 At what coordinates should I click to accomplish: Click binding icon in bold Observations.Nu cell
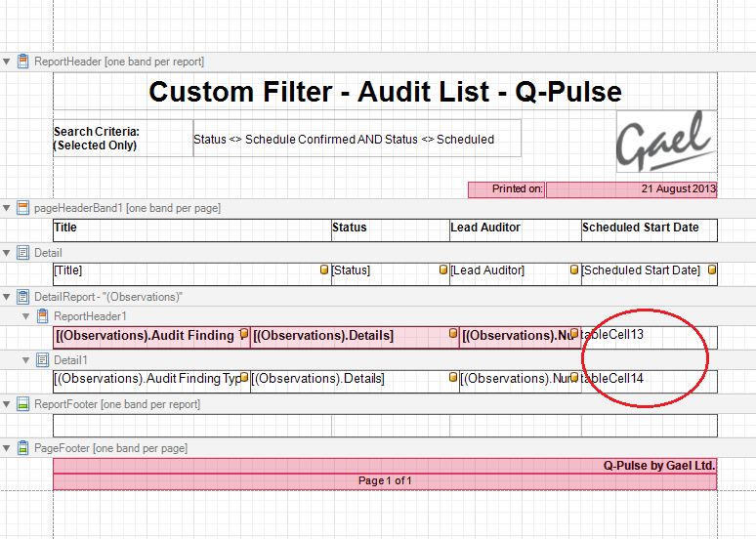[574, 333]
